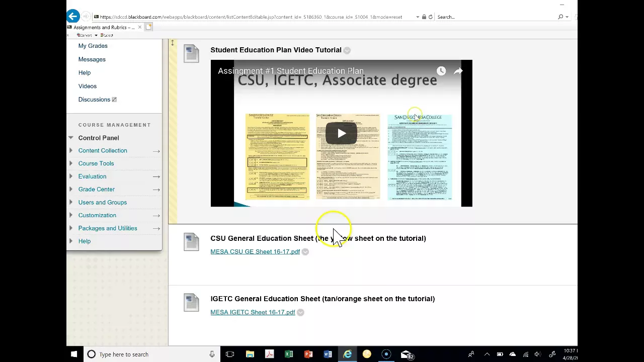Click the hidden-link icon next to Discussions
Screen dimensions: 644x362
[114, 100]
